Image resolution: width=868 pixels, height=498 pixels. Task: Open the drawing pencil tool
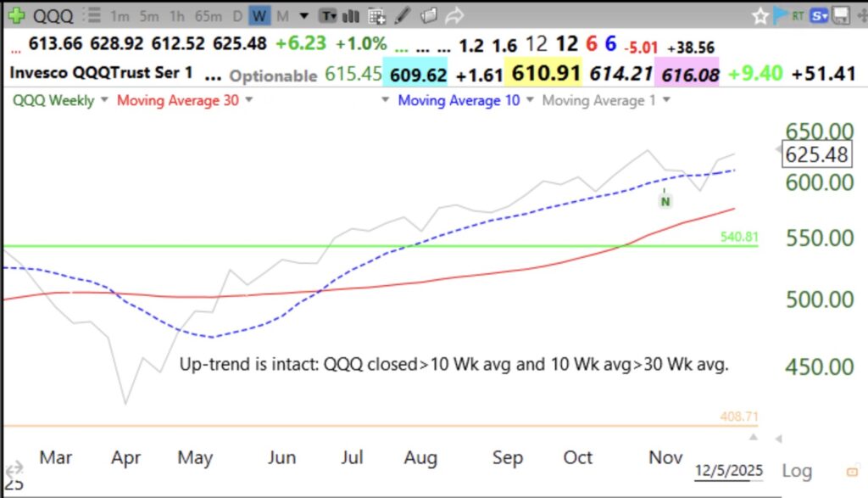[x=403, y=14]
